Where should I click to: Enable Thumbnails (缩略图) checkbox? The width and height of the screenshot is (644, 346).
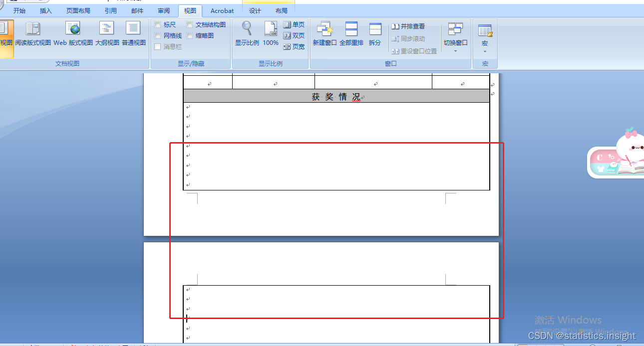pyautogui.click(x=190, y=36)
